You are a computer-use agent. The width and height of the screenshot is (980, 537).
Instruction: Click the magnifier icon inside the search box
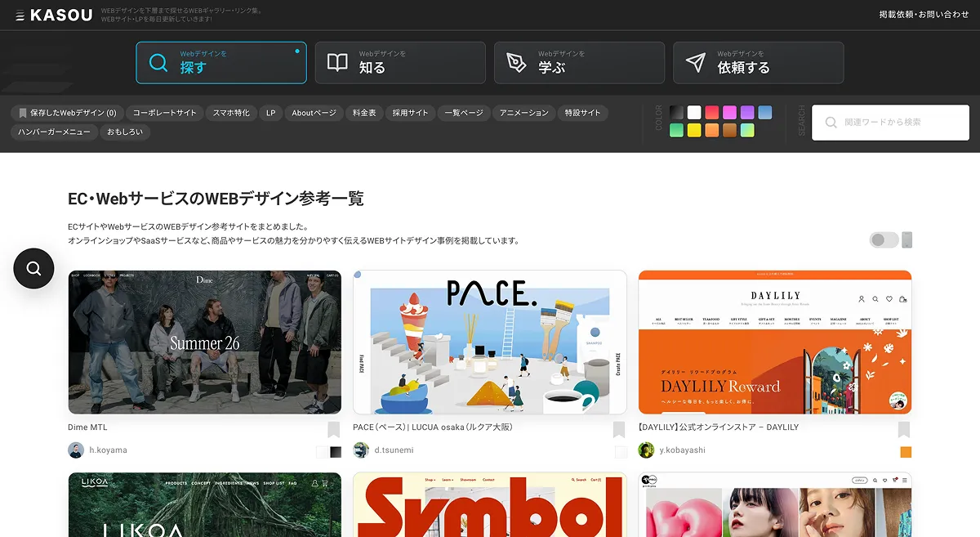click(831, 123)
